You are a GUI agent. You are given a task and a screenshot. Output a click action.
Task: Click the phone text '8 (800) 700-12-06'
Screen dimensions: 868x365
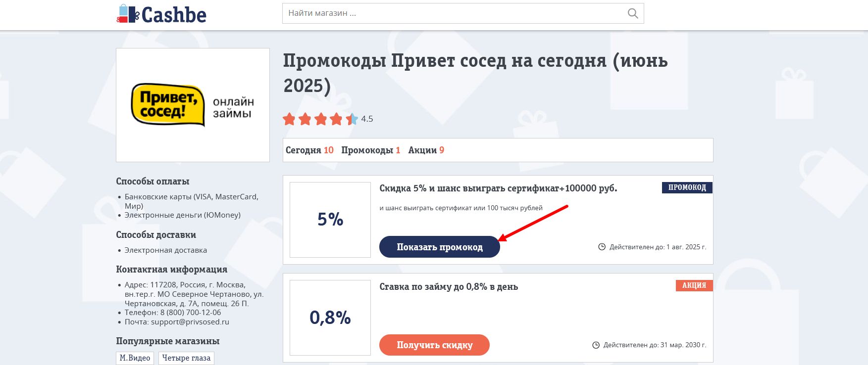coord(191,313)
